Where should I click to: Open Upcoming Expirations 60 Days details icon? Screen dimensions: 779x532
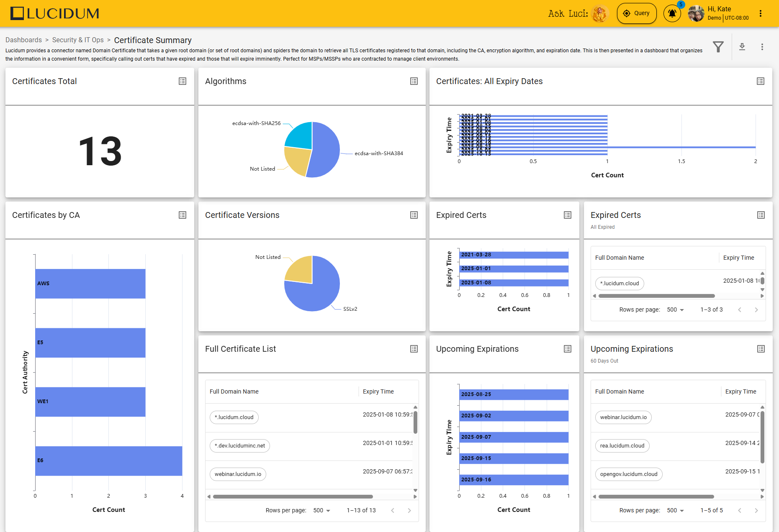[x=761, y=349]
